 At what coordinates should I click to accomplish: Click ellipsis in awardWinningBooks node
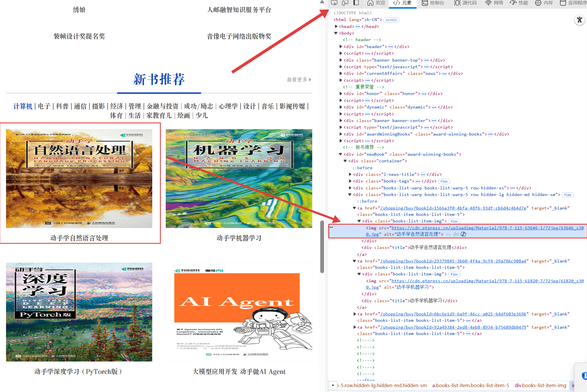[490, 134]
